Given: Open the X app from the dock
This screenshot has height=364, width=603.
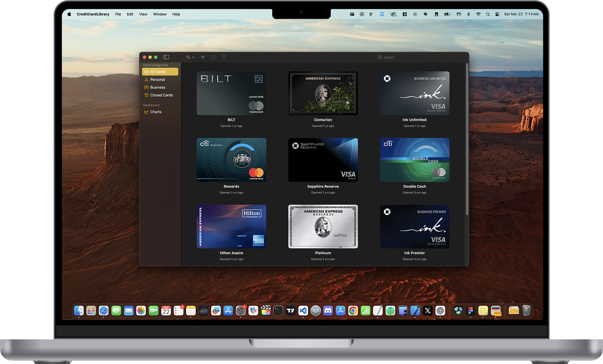Looking at the screenshot, I should coord(428,311).
